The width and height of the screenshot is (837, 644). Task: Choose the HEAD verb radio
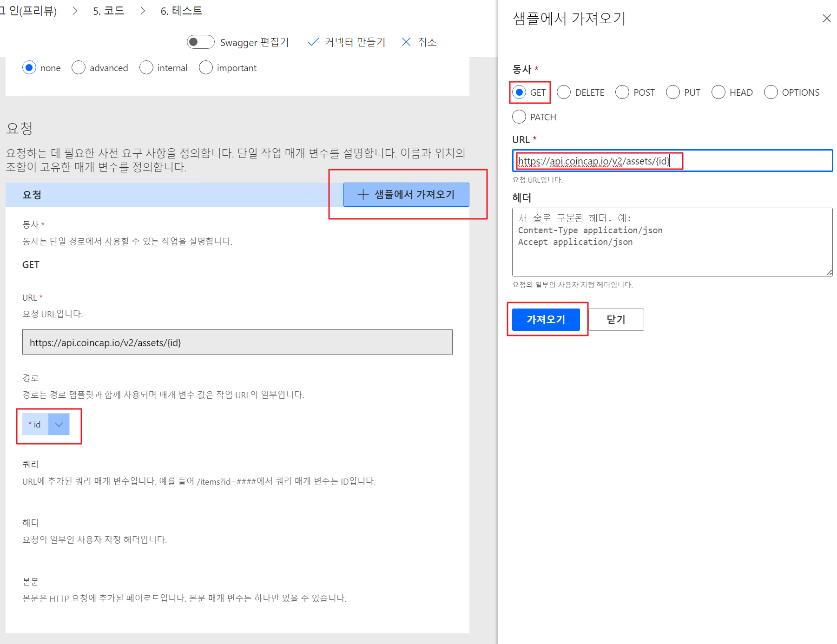pos(718,92)
